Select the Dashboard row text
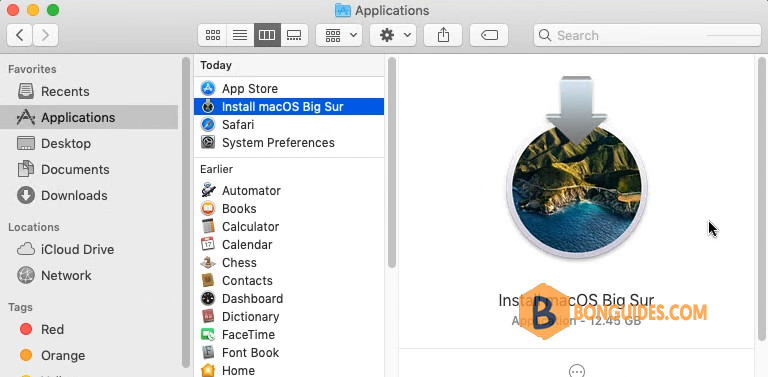The height and width of the screenshot is (377, 768). coord(252,299)
